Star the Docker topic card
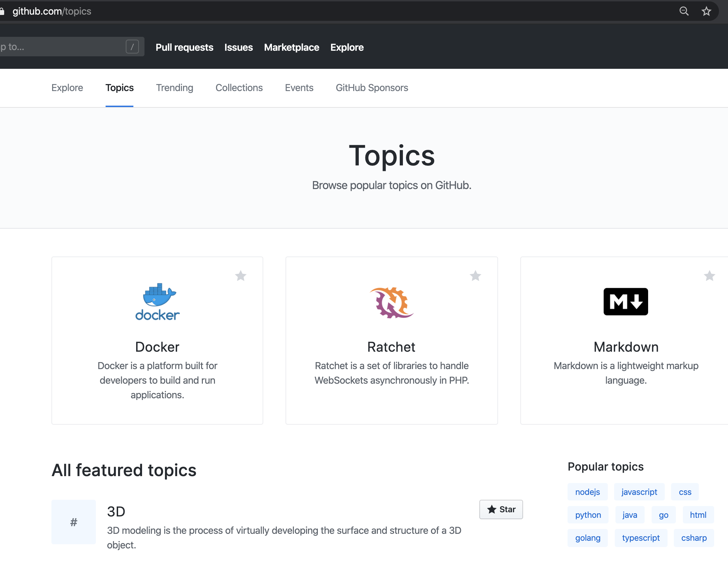The width and height of the screenshot is (728, 563). [240, 276]
